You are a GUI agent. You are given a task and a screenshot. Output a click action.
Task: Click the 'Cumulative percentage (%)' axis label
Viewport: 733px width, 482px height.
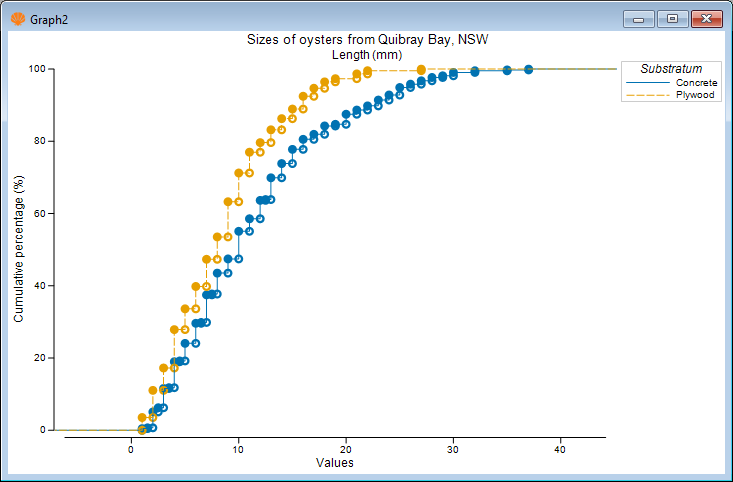click(19, 249)
